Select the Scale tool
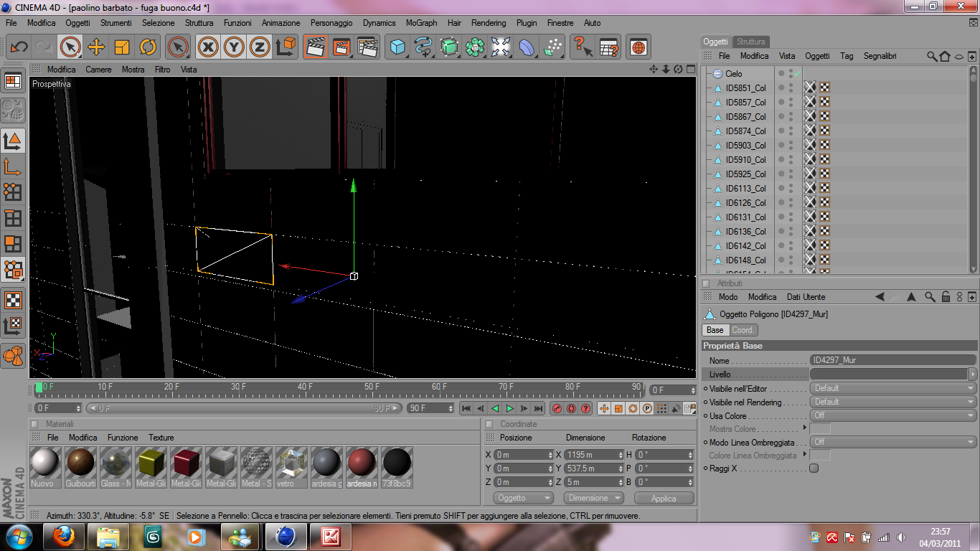This screenshot has width=980, height=551. pos(122,47)
